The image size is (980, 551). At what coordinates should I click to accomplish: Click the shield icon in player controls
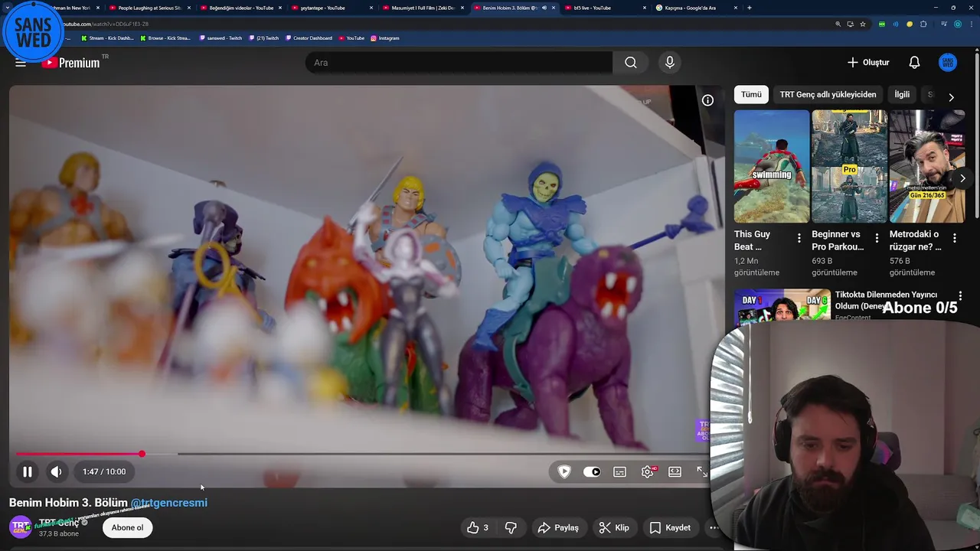coord(564,471)
